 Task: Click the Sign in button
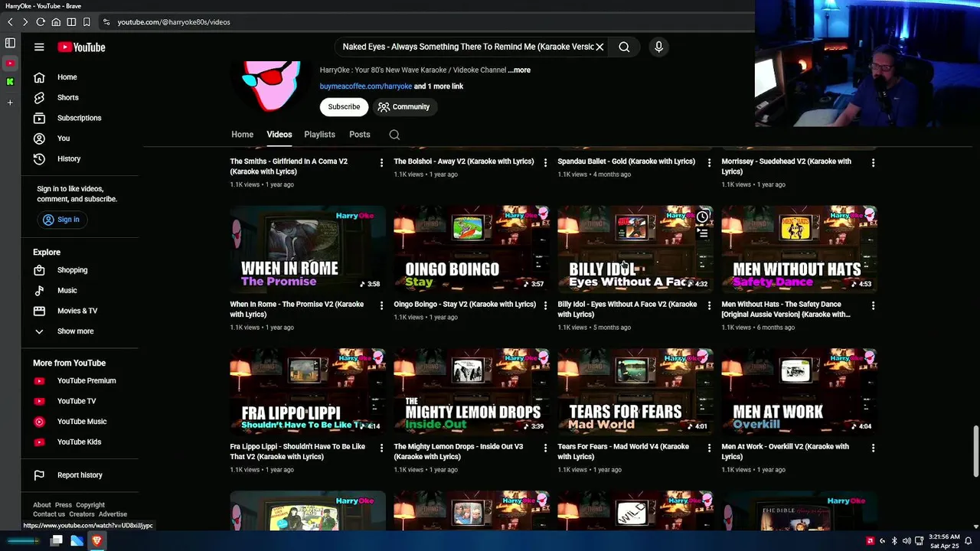(61, 220)
